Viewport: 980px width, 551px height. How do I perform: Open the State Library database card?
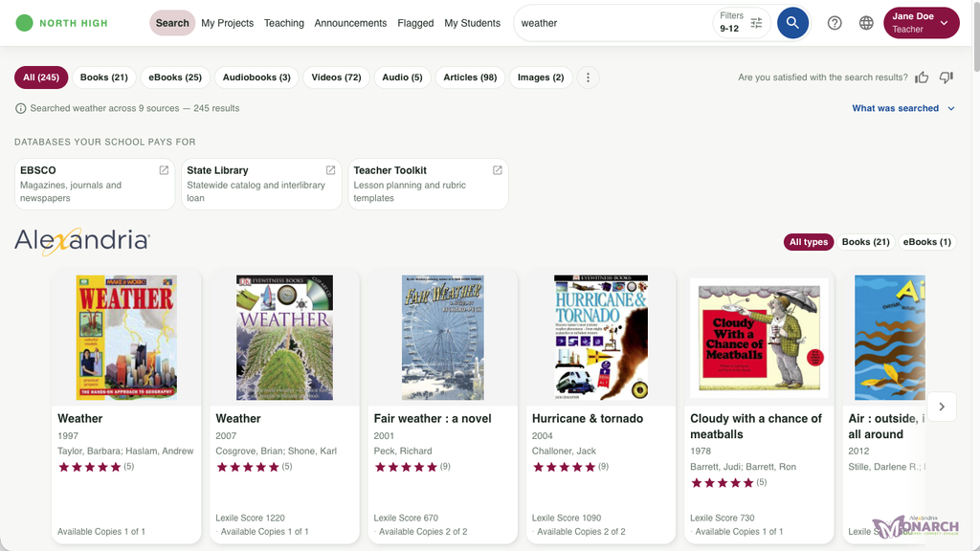pyautogui.click(x=261, y=185)
